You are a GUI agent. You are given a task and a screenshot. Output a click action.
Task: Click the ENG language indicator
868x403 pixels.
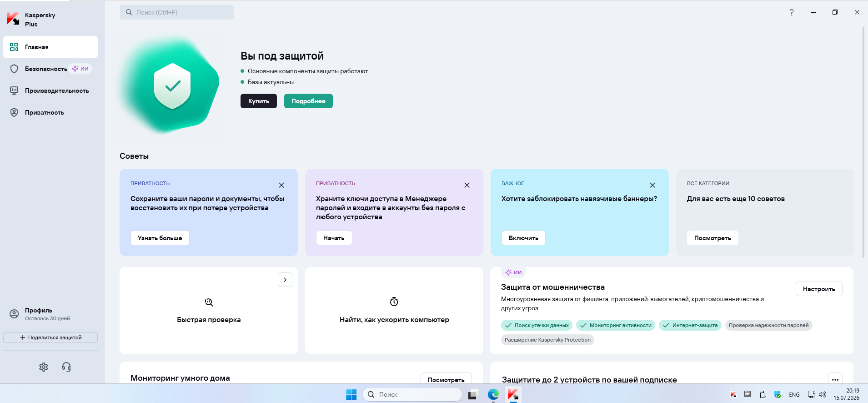(794, 394)
